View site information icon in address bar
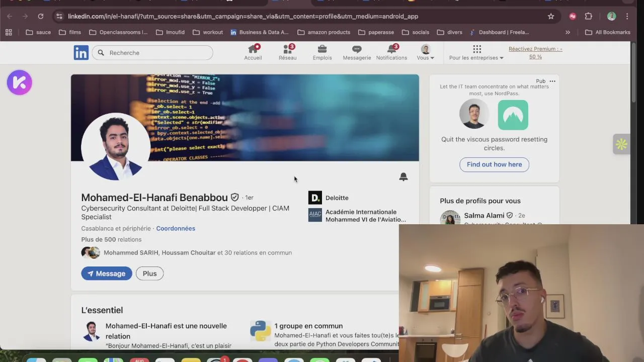 point(58,16)
